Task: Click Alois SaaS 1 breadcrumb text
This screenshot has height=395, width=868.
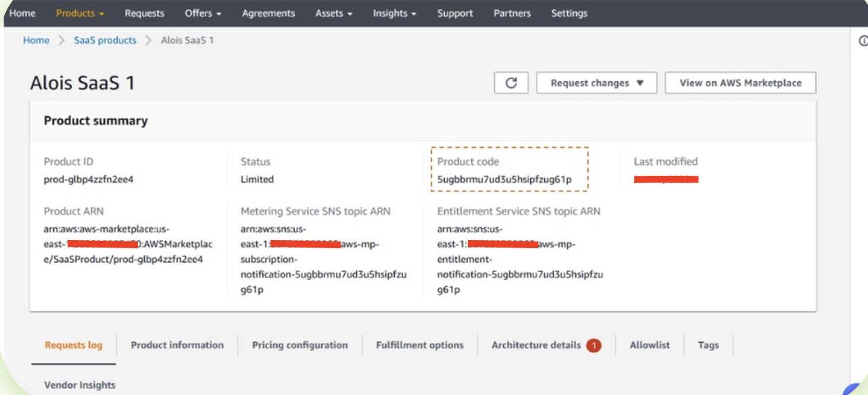Action: 187,41
